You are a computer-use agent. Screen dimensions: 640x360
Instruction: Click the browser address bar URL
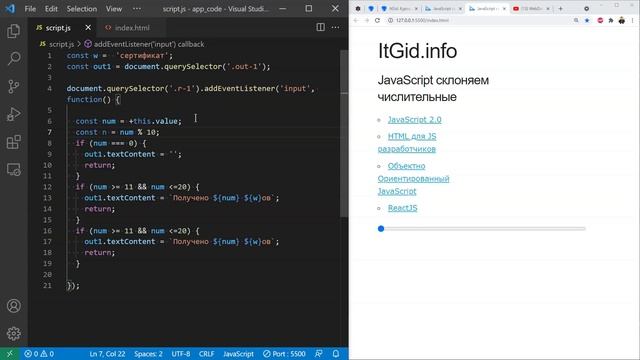(422, 20)
